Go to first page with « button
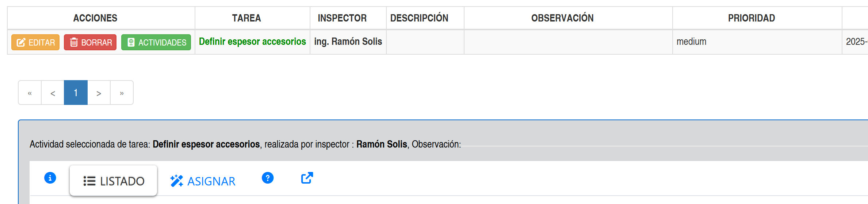Viewport: 868px width, 204px height. 30,93
